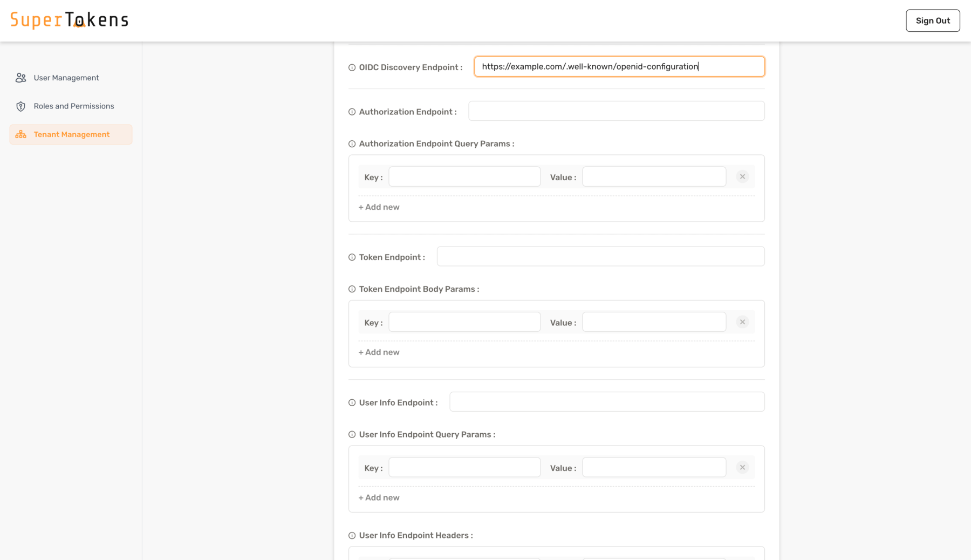Click the info icon beside Authorization Endpoint
The height and width of the screenshot is (560, 971).
(352, 112)
